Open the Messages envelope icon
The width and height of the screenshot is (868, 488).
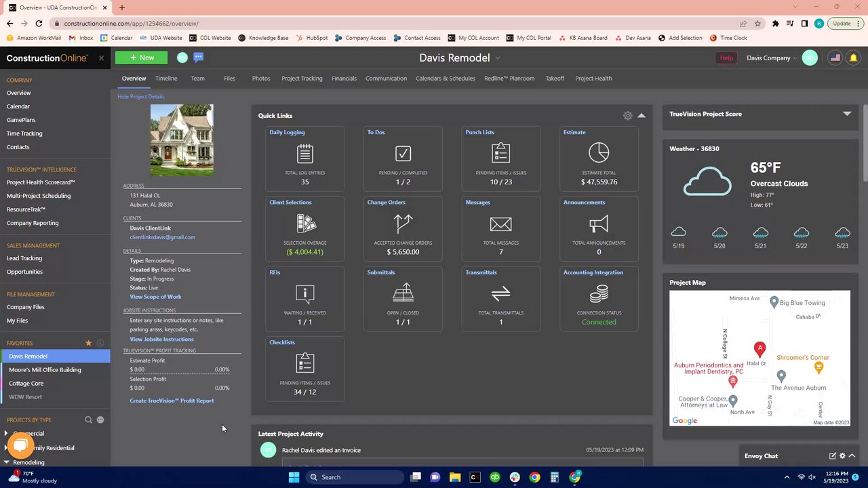(500, 224)
